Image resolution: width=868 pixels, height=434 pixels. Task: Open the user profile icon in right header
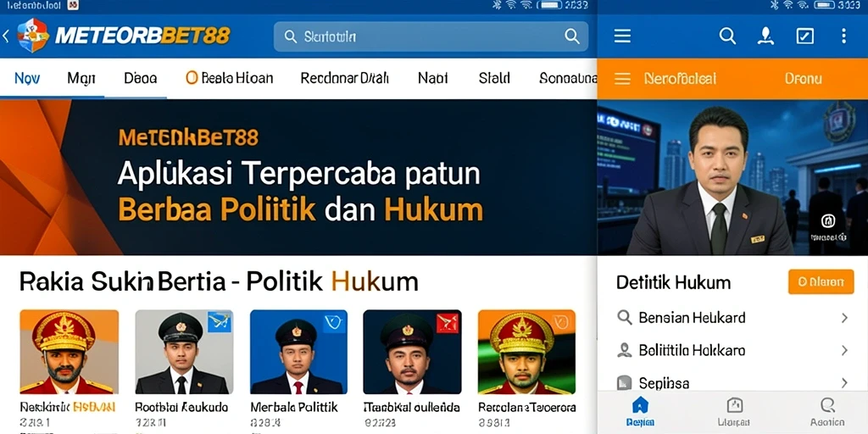click(x=765, y=36)
